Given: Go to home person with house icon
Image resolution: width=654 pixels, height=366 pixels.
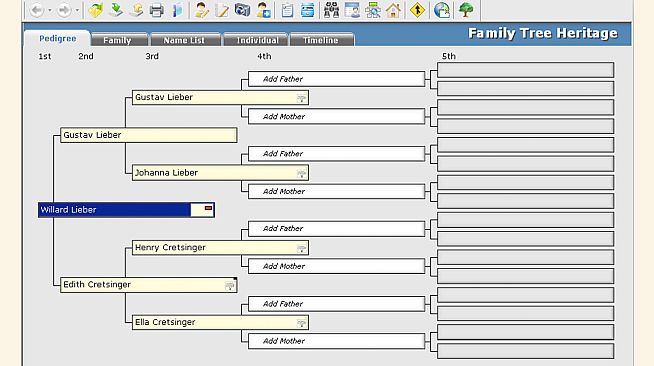Looking at the screenshot, I should 393,10.
